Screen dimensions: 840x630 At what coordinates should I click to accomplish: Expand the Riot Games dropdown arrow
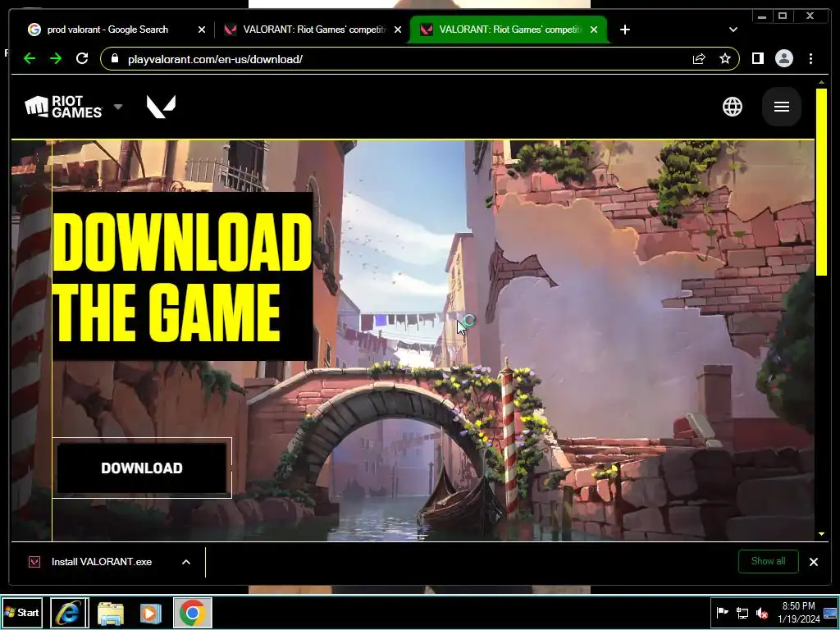118,107
